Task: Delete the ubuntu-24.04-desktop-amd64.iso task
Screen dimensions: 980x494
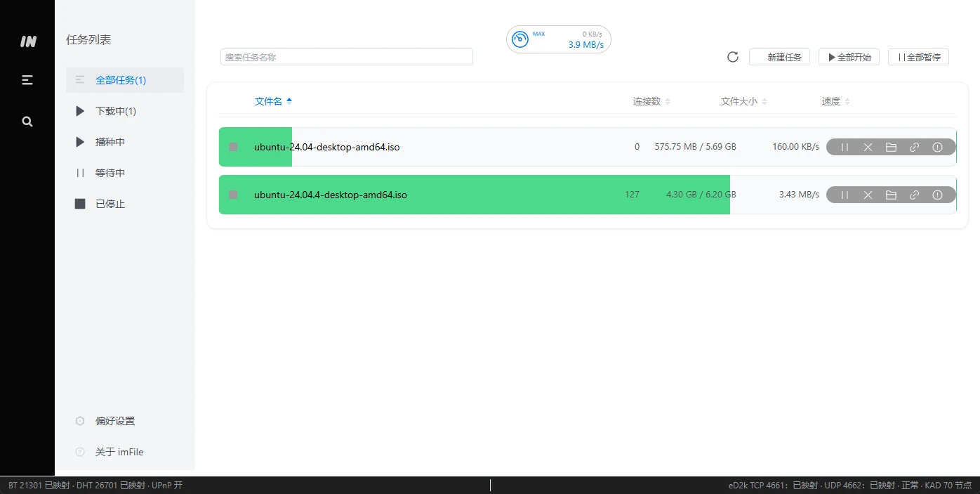Action: coord(868,147)
